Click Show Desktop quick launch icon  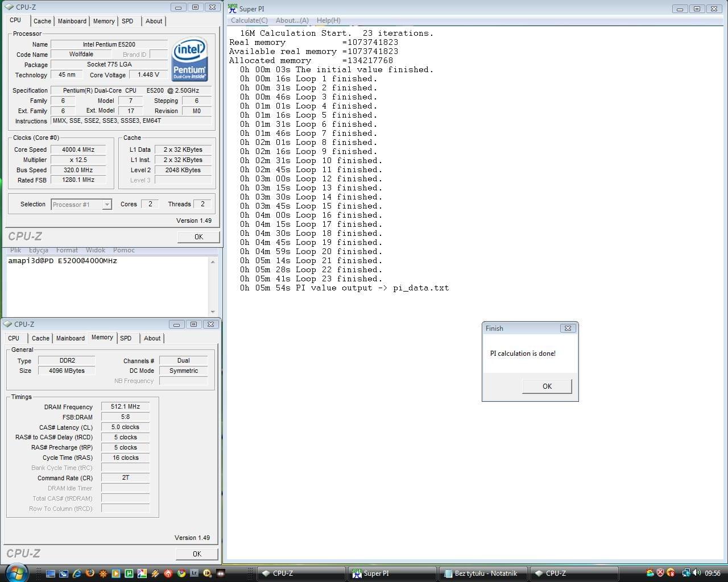click(x=51, y=573)
